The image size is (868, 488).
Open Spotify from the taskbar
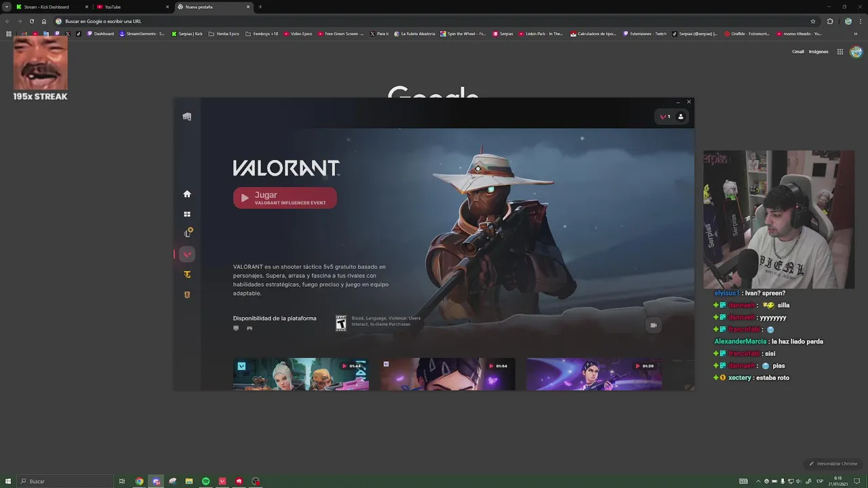click(x=205, y=481)
